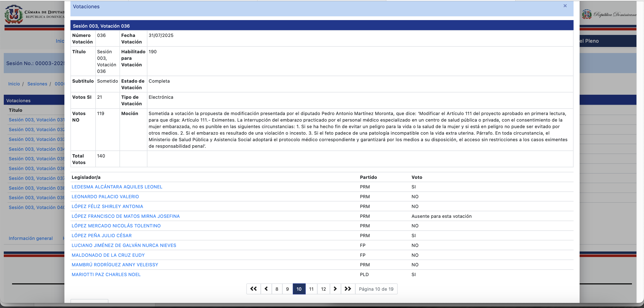Open legislator Ledesma Alcántara Aquiles Leonel
The height and width of the screenshot is (308, 644).
(117, 187)
